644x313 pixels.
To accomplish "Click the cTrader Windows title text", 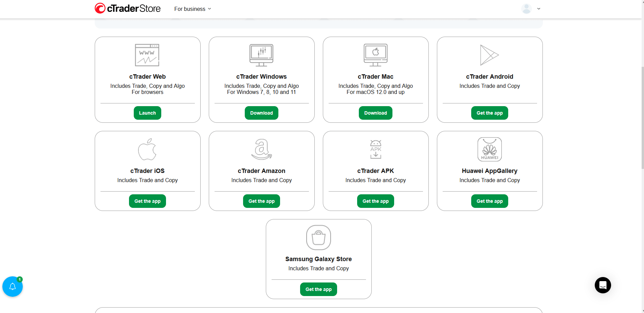I will point(261,77).
